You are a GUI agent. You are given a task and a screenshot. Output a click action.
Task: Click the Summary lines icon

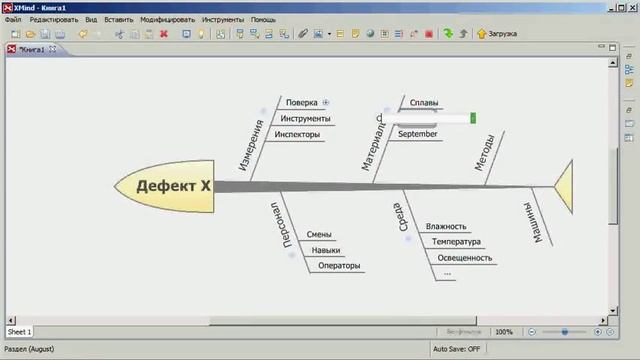(x=399, y=34)
